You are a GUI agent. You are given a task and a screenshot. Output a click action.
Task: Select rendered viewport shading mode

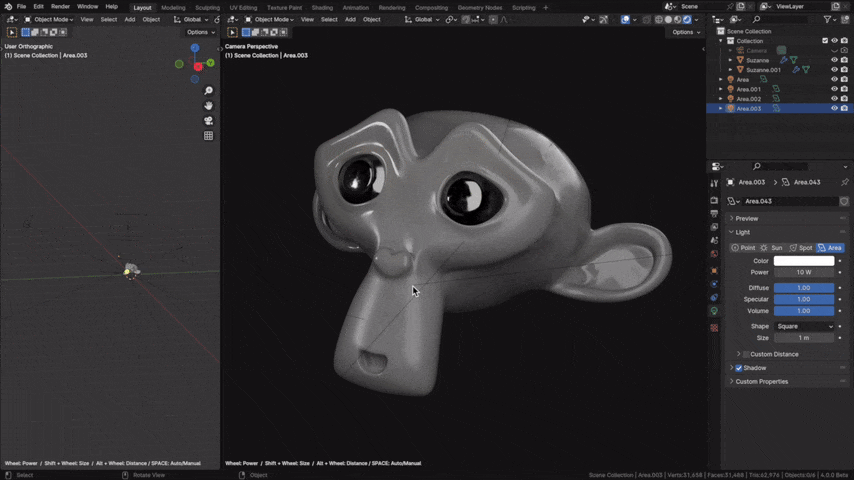(x=687, y=20)
